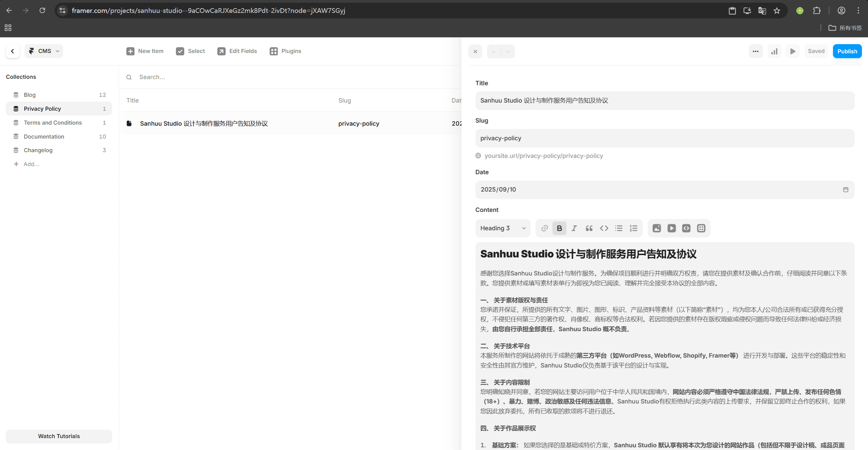Insert a video into content

[x=671, y=228]
